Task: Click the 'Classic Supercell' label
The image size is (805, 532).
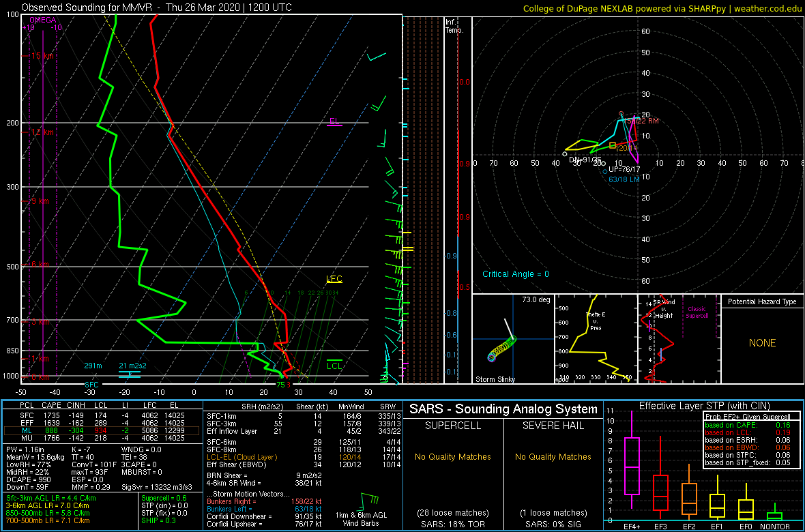Action: (697, 312)
